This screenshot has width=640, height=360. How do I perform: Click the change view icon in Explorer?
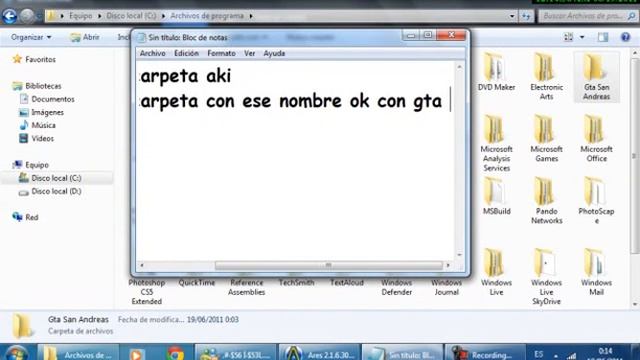pos(568,37)
